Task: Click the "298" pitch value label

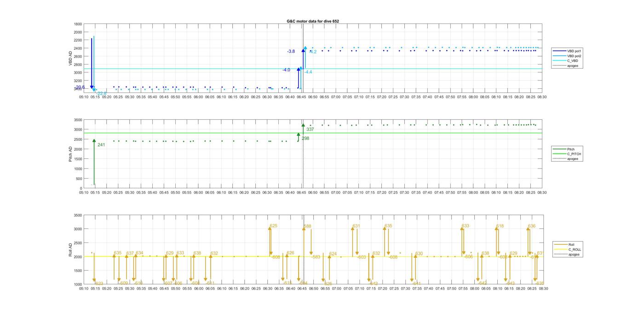Action: [x=305, y=139]
